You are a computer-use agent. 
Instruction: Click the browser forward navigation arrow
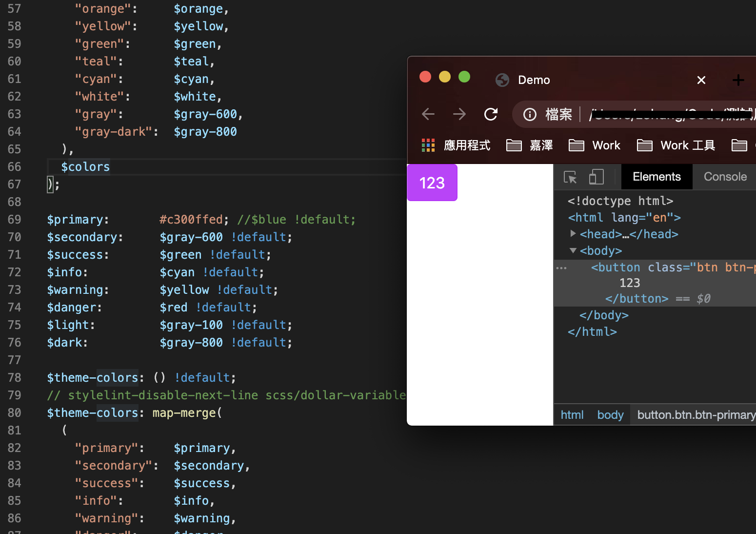click(x=459, y=114)
